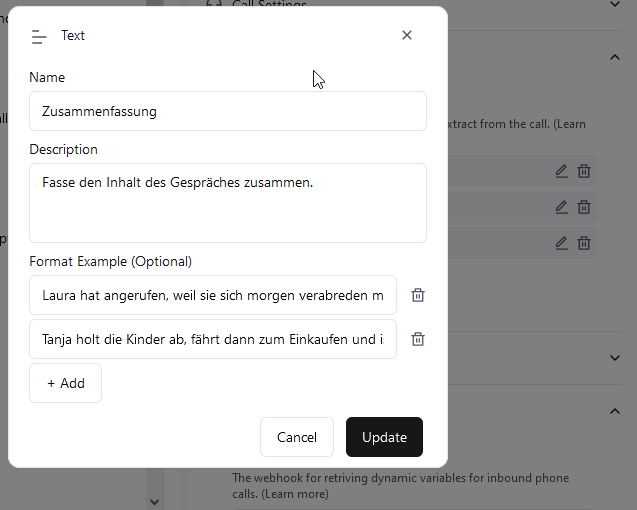Screen dimensions: 637x510
Task: Expand the Call Settings section chevron
Action: 614,5
